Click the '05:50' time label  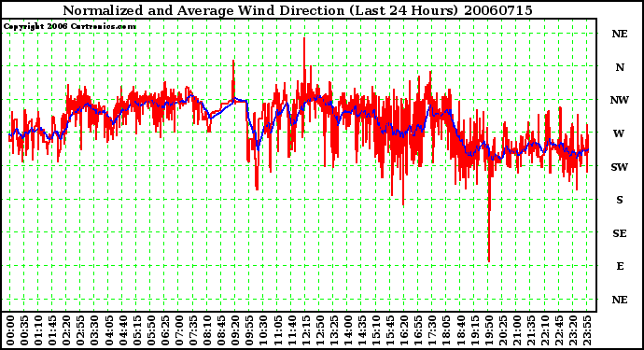[x=150, y=330]
